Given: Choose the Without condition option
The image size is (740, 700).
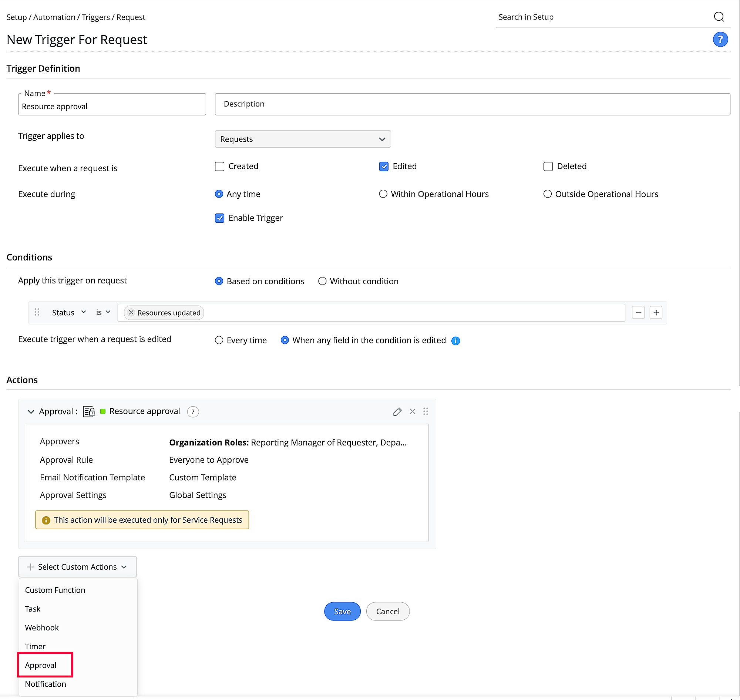Looking at the screenshot, I should [322, 281].
